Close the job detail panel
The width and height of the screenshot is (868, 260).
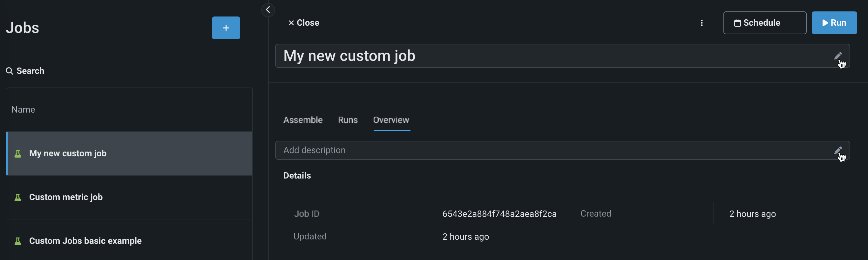[x=304, y=23]
